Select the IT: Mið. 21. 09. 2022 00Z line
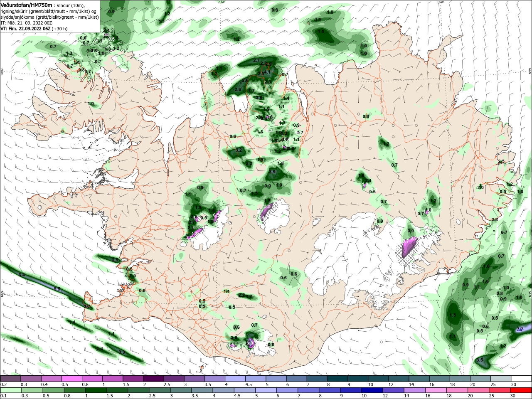 pyautogui.click(x=26, y=23)
